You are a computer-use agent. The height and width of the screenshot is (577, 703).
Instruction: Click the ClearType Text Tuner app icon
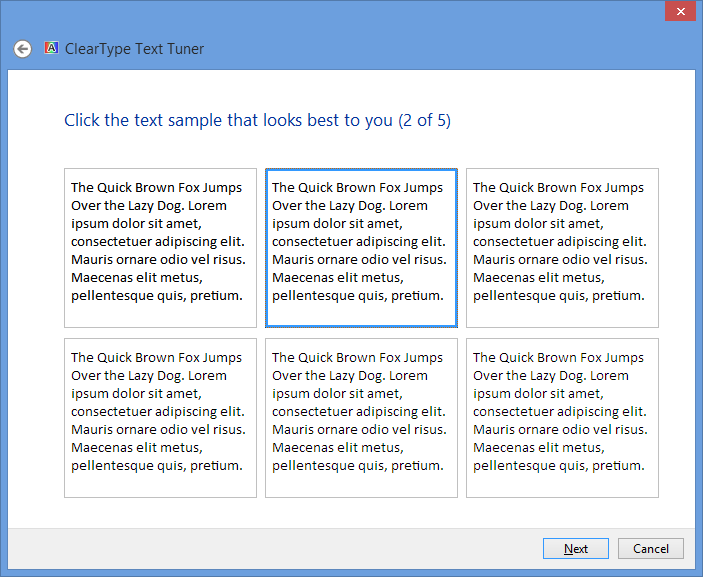point(52,48)
